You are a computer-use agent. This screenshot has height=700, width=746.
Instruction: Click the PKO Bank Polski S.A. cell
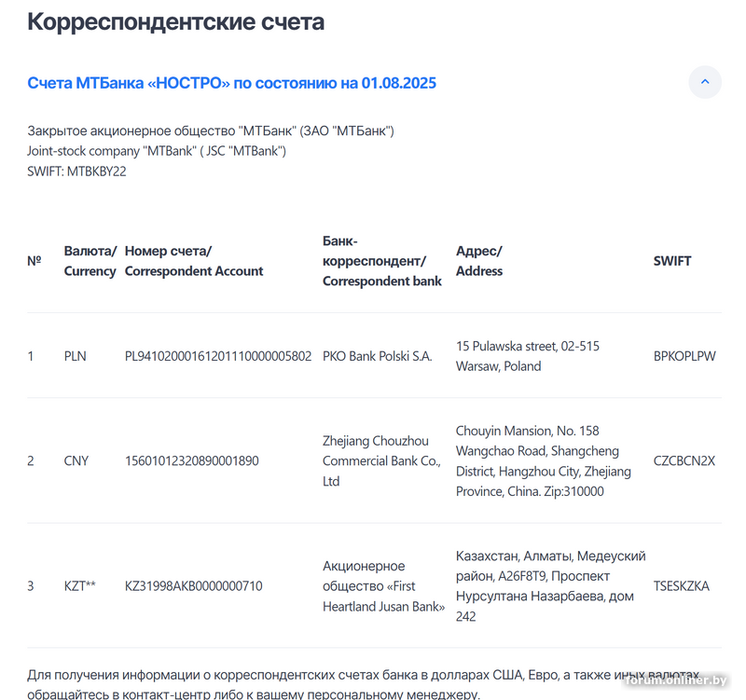tap(377, 356)
